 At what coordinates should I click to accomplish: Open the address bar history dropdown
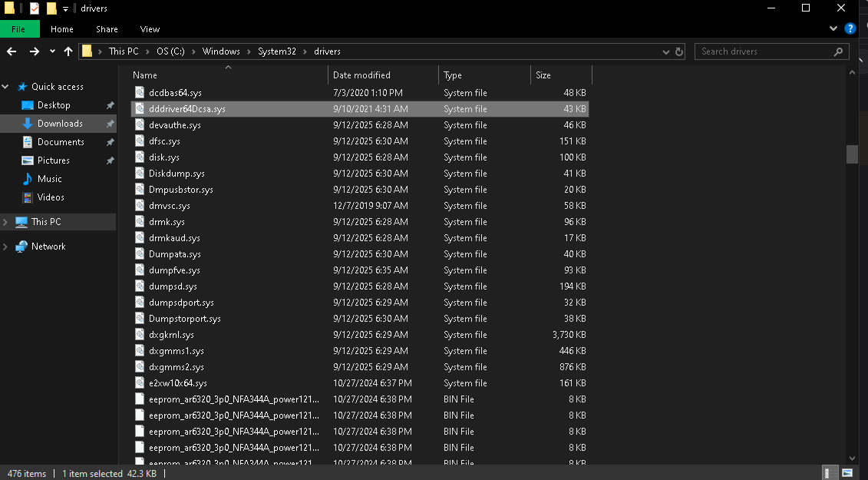665,52
